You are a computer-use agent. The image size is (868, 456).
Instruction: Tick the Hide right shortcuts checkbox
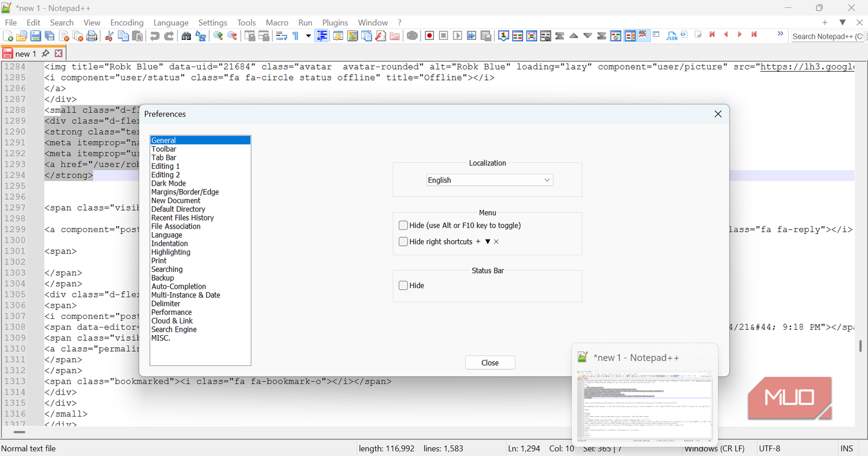pos(403,241)
